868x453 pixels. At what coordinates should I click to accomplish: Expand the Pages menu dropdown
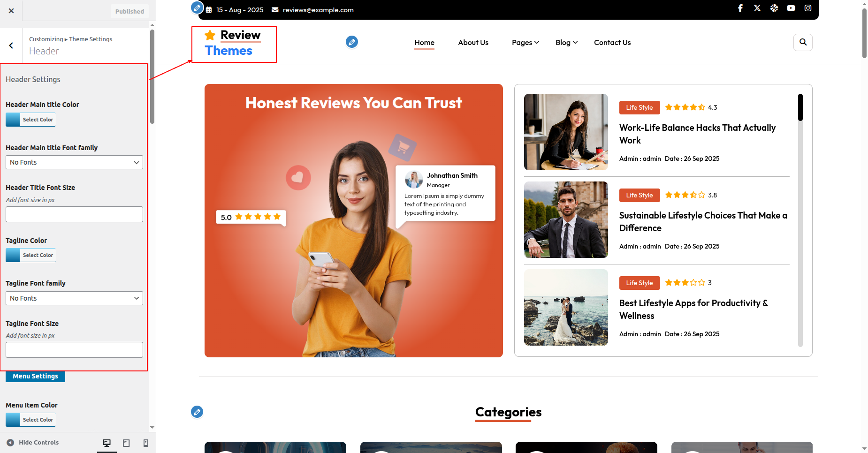click(x=525, y=43)
